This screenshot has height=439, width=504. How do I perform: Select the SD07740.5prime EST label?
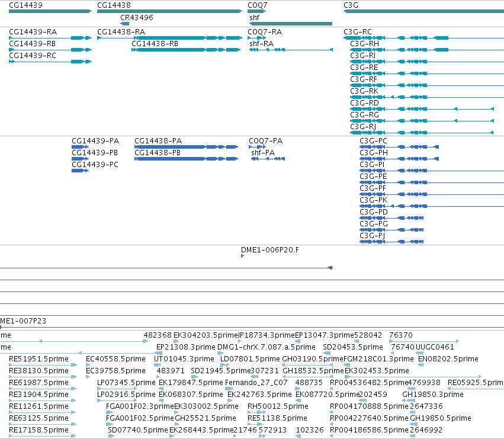point(138,430)
